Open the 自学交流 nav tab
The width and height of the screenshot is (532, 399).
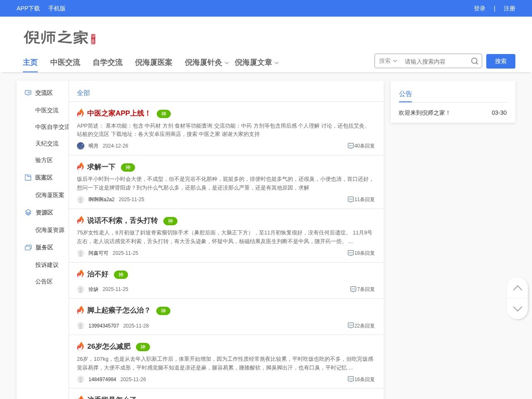(108, 62)
